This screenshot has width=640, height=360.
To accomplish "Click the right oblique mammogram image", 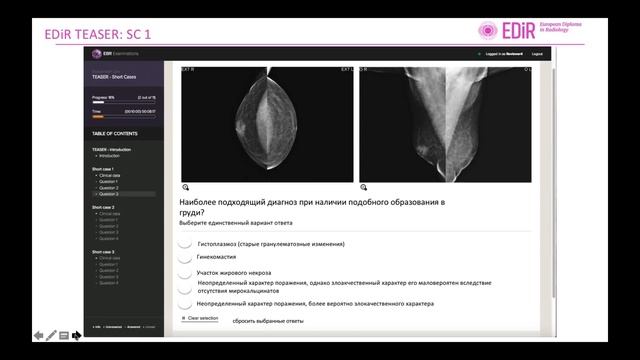I will pos(445,124).
